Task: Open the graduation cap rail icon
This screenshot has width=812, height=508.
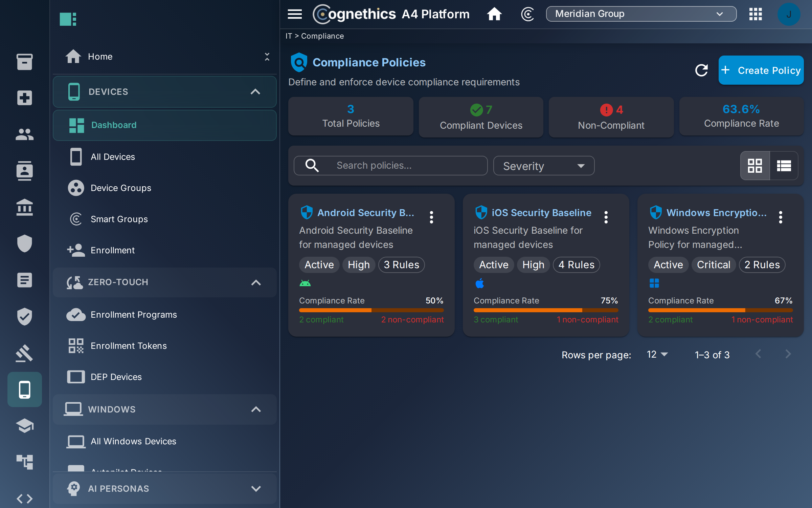Action: point(25,426)
